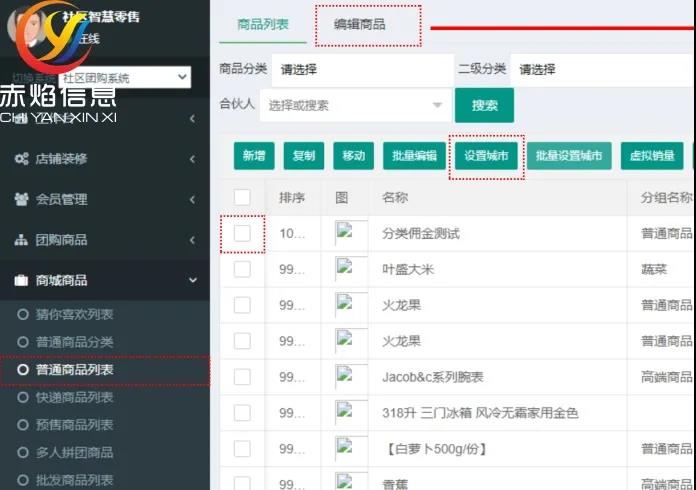Open the 社区团购系统 system switch dropdown

124,78
